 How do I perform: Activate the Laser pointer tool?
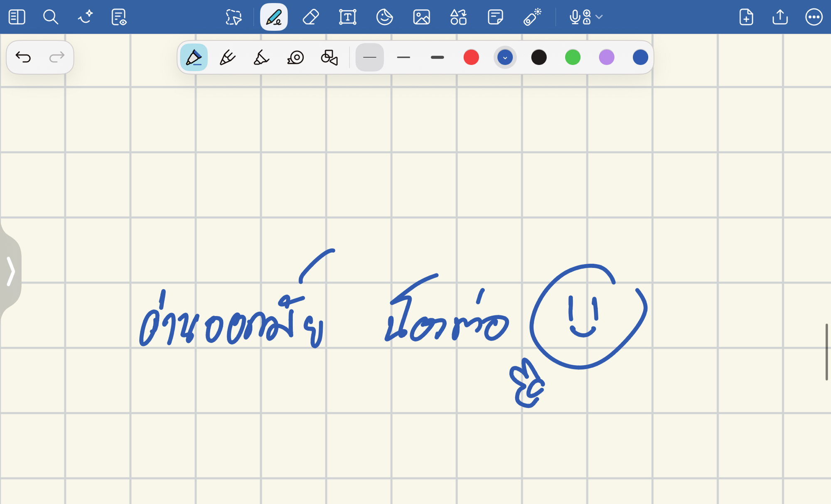[532, 17]
